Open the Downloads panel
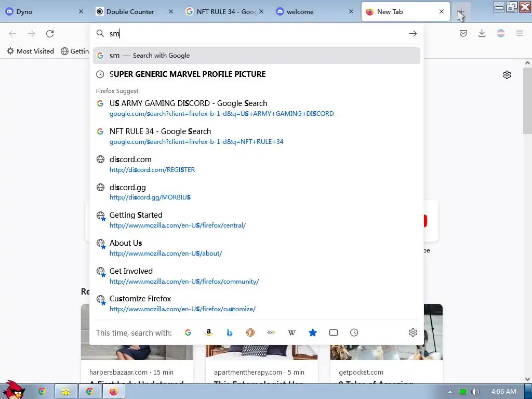Image resolution: width=532 pixels, height=399 pixels. [482, 33]
